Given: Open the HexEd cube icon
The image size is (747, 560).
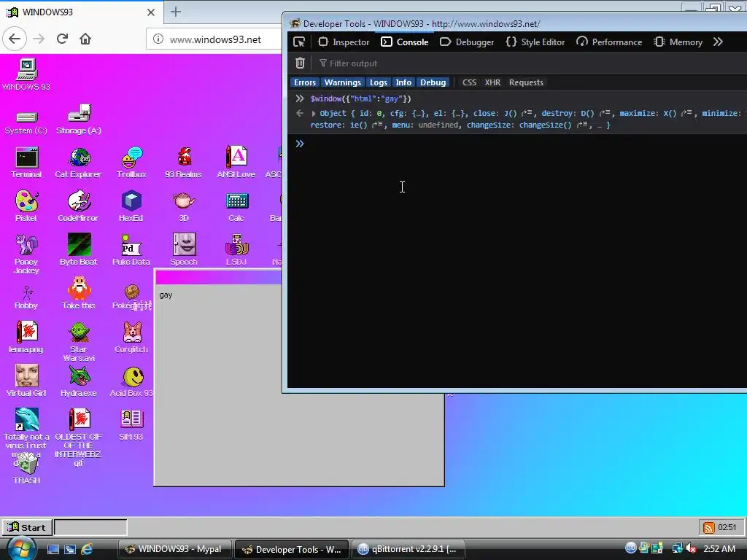Looking at the screenshot, I should point(131,206).
